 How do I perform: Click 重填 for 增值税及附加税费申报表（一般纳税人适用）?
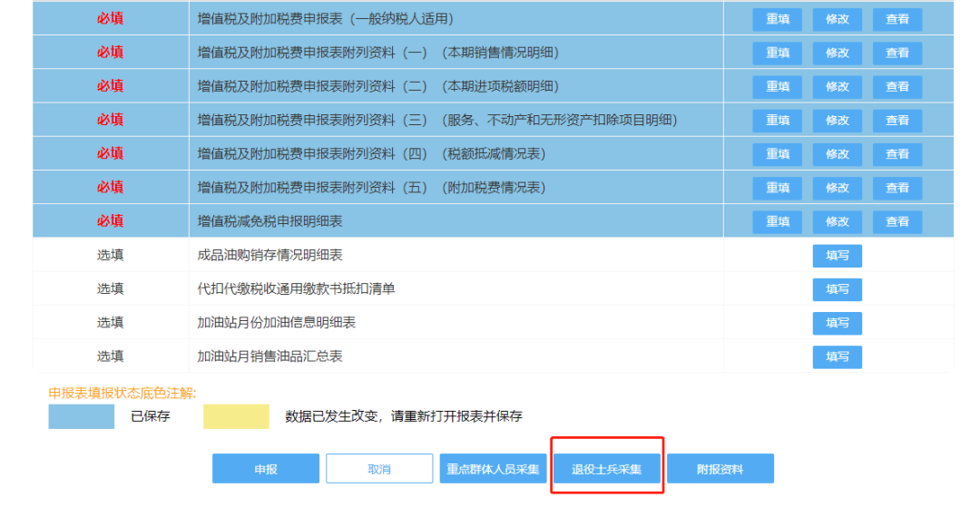(777, 19)
